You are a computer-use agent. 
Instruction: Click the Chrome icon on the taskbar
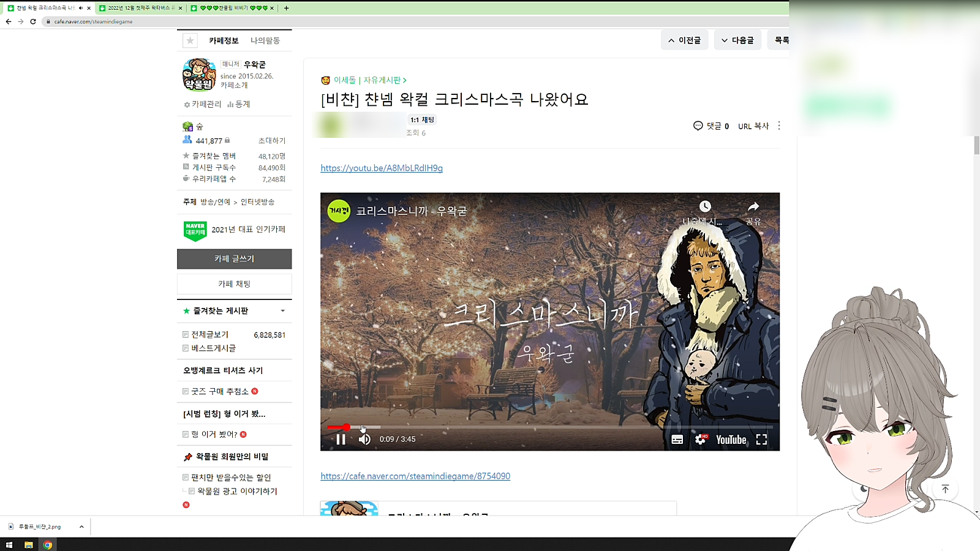[48, 545]
